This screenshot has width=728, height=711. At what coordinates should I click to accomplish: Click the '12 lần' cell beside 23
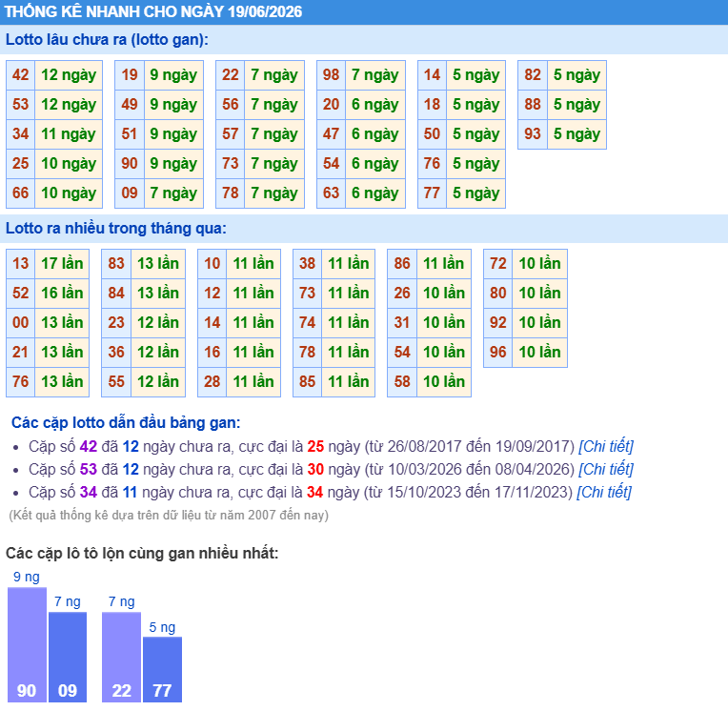(x=158, y=323)
